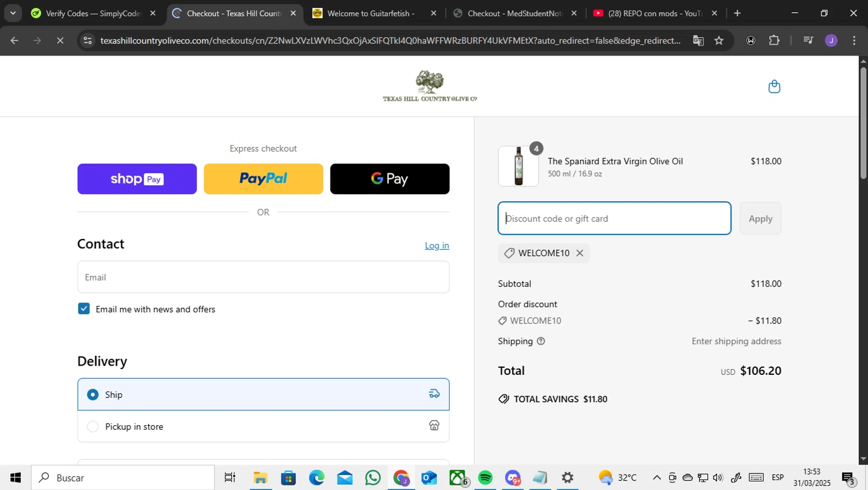Close the Guitarfetish tab
868x490 pixels.
[x=433, y=13]
